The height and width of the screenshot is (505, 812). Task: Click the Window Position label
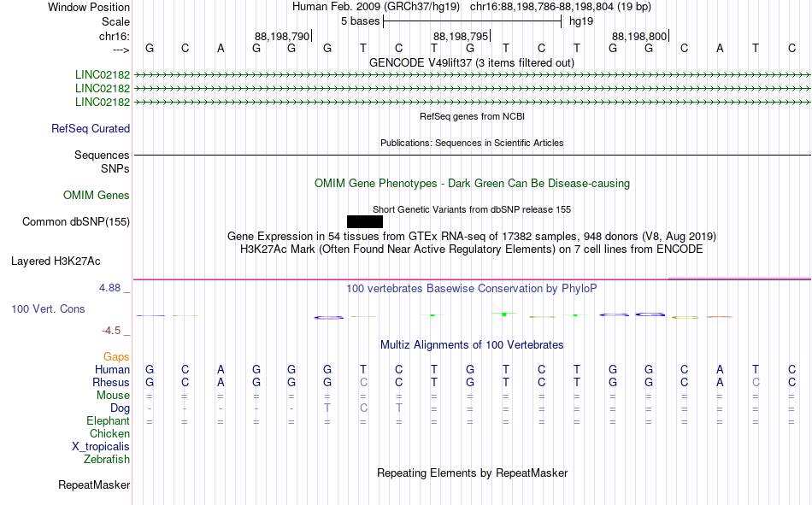(89, 7)
